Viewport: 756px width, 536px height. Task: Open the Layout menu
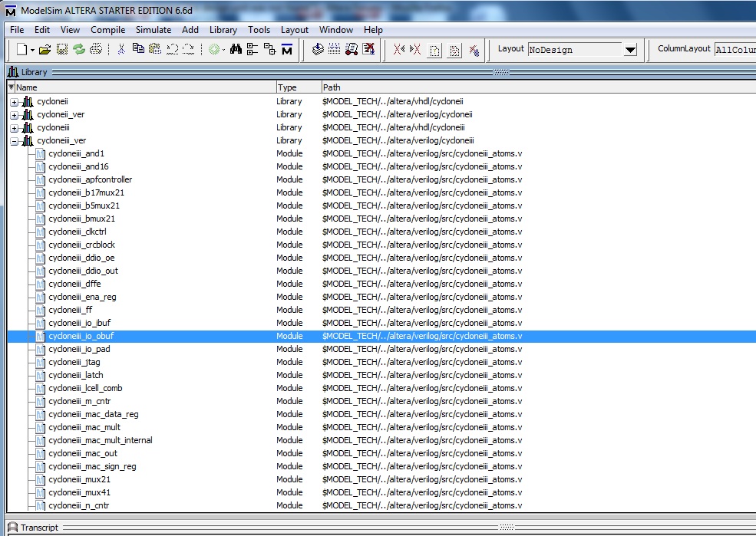pos(295,30)
